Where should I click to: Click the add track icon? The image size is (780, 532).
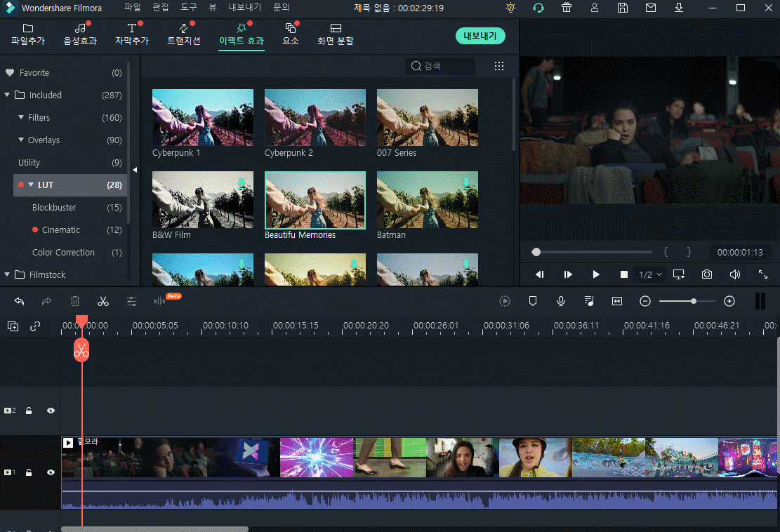[13, 326]
